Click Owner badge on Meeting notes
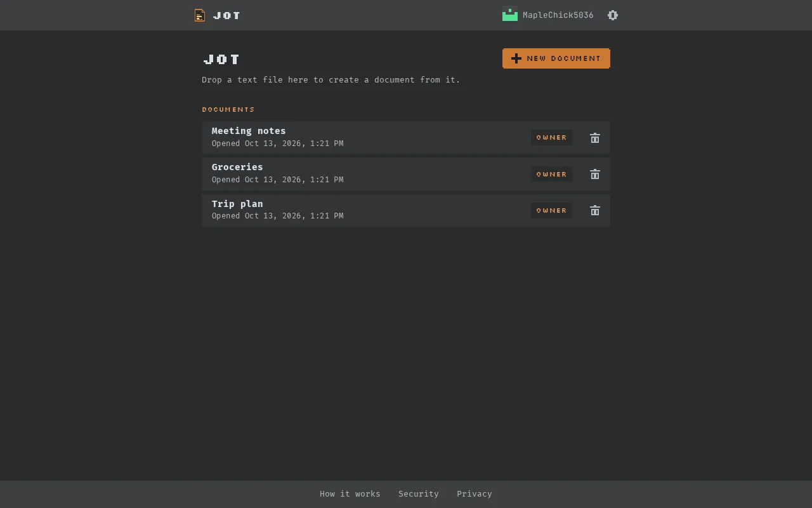The image size is (812, 508). [551, 138]
